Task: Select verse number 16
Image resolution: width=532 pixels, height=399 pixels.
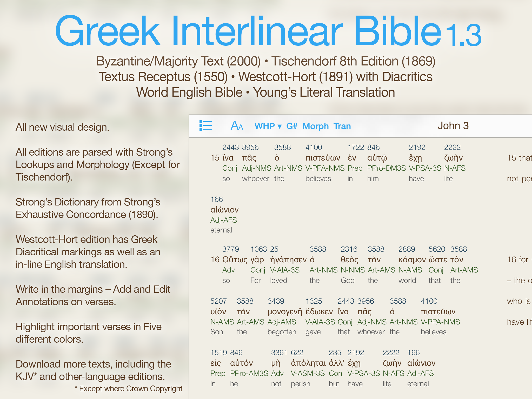Action: [x=215, y=260]
